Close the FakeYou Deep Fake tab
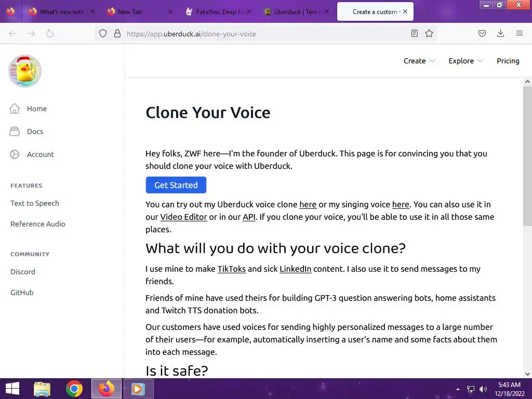 [249, 11]
